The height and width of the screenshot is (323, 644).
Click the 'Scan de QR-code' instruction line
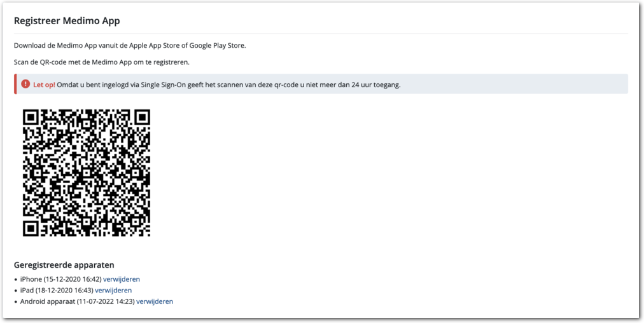pos(102,62)
